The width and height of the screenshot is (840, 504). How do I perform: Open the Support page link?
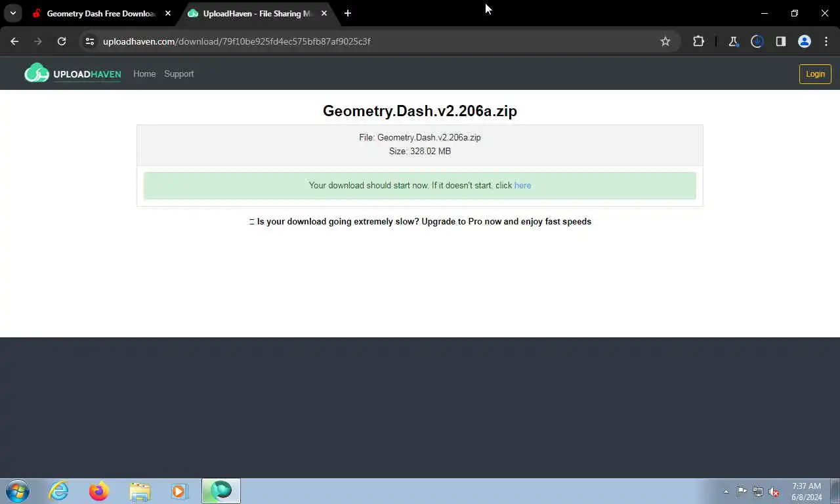tap(178, 73)
